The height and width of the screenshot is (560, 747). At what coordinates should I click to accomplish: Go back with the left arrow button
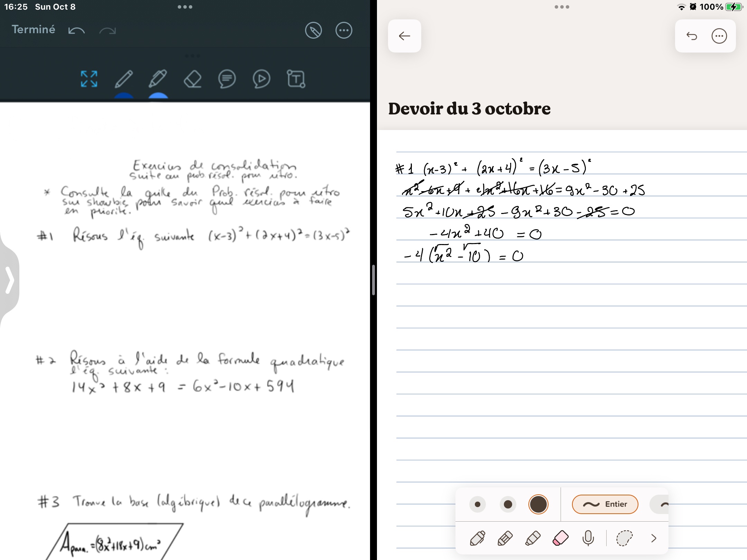point(404,36)
